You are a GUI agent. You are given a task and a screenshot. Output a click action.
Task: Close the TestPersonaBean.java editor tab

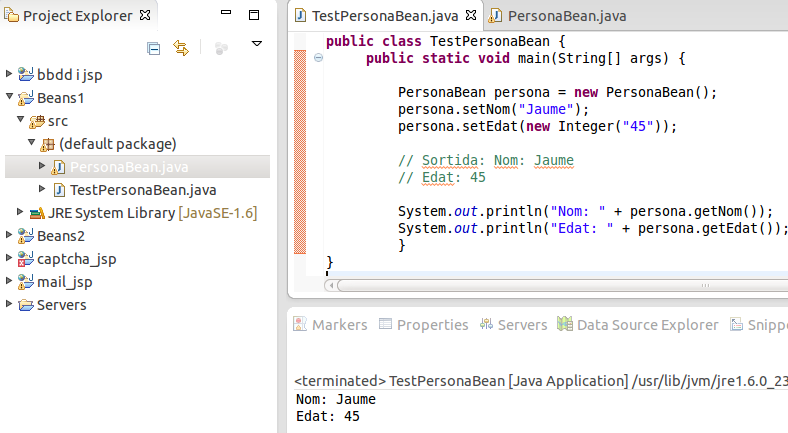tap(471, 16)
